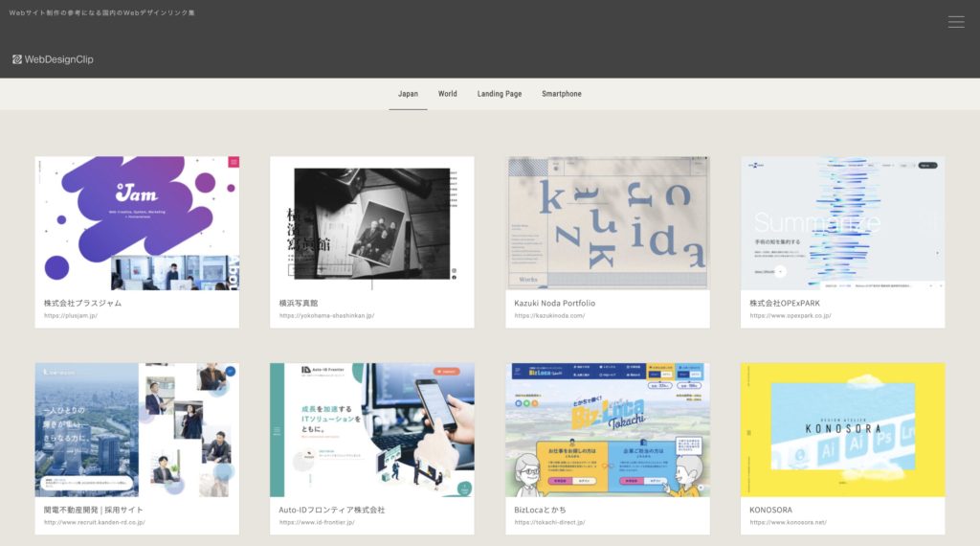Click the KONOSORA title link
The image size is (980, 546).
[770, 510]
